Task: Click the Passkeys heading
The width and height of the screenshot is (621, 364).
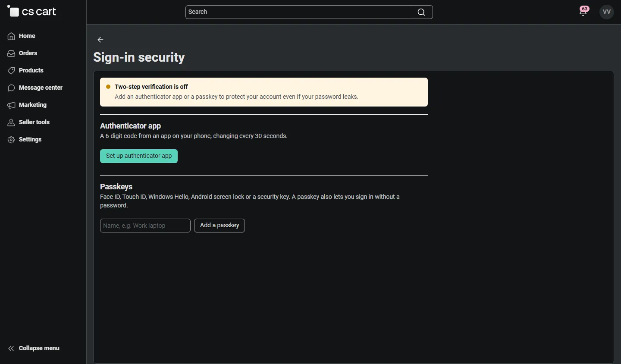Action: pos(116,187)
